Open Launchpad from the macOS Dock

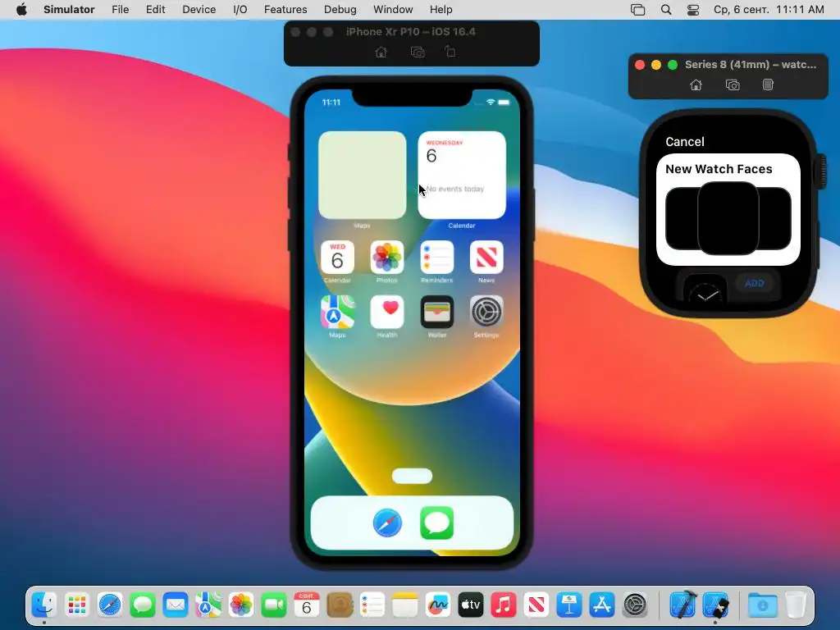(76, 605)
